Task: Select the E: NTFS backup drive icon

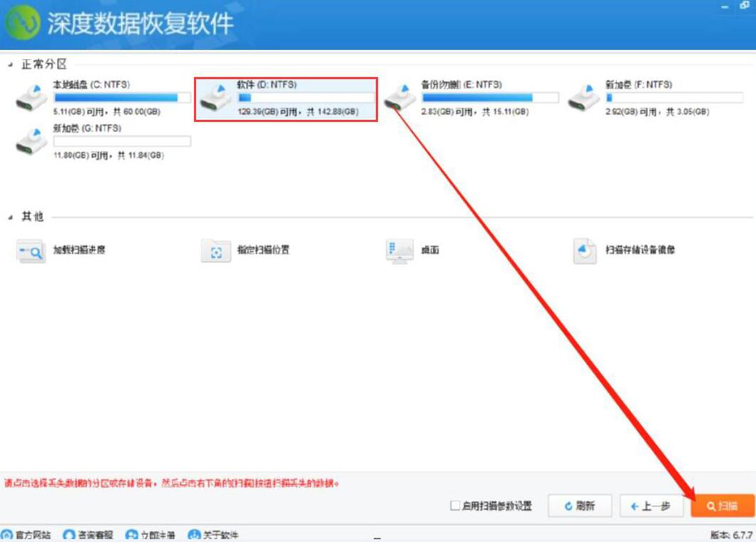Action: pyautogui.click(x=399, y=98)
